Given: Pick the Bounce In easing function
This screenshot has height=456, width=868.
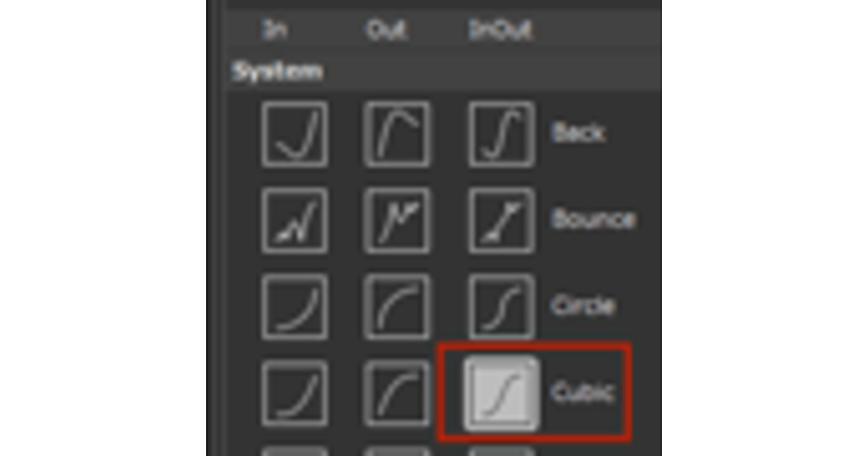Looking at the screenshot, I should 294,221.
